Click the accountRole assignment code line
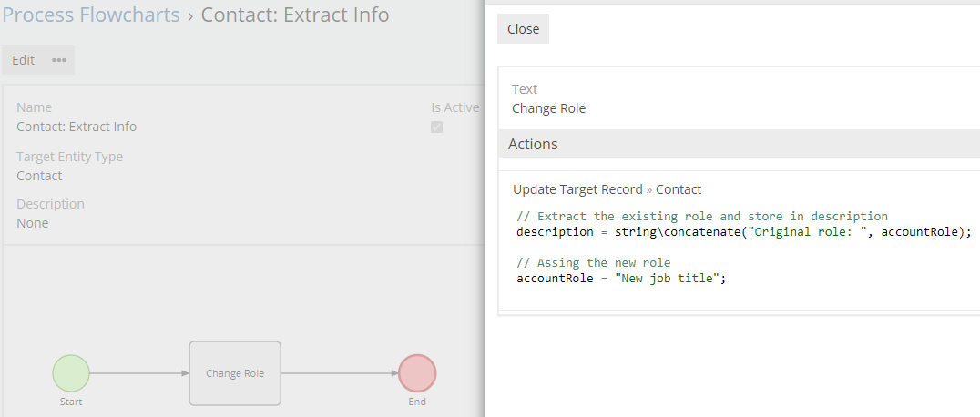The image size is (980, 417). [x=621, y=279]
